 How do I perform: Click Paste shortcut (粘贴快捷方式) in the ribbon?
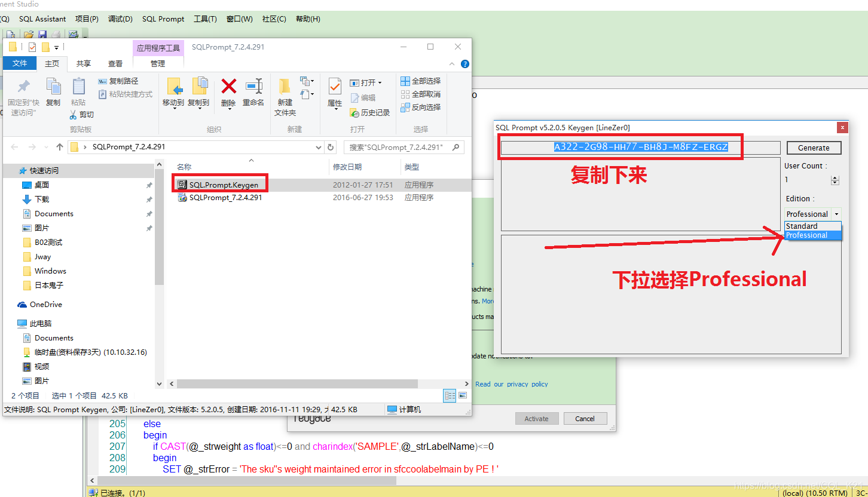coord(126,94)
